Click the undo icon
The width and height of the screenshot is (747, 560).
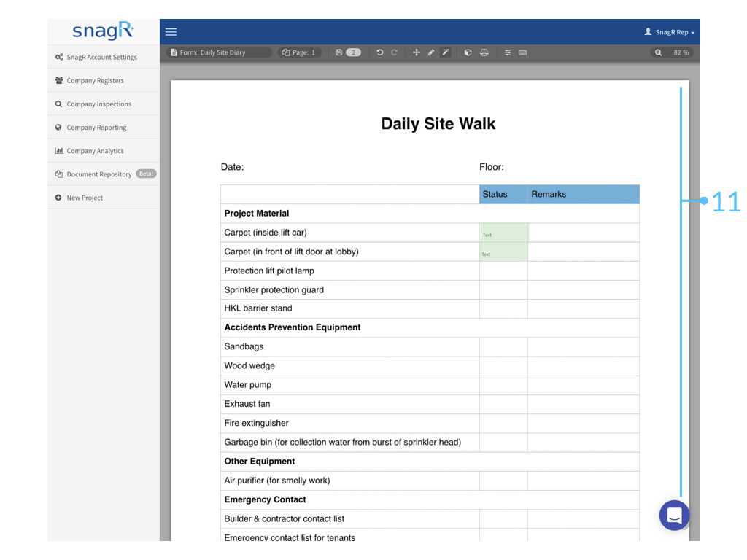point(379,52)
